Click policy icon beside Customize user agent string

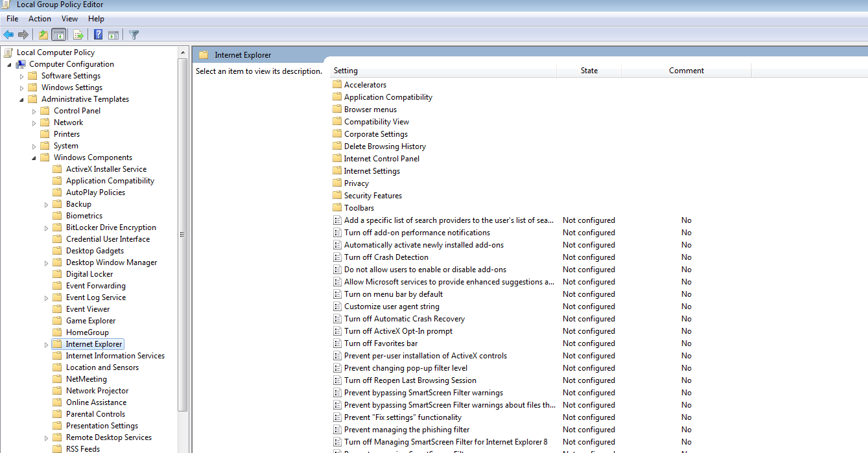[337, 307]
